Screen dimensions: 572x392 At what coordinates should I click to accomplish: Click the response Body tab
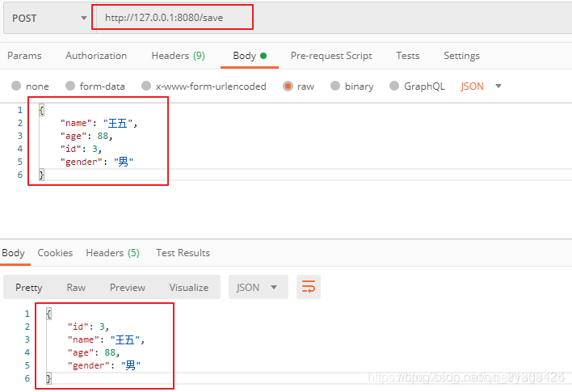[13, 252]
